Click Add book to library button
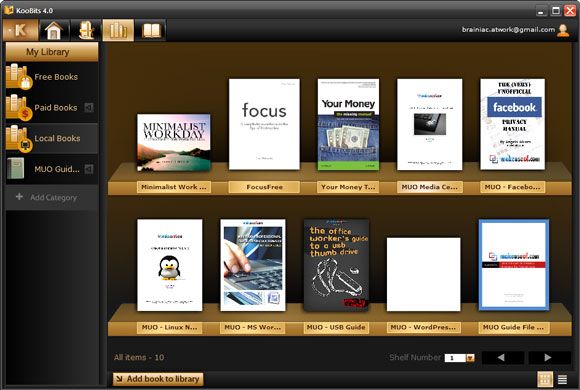The width and height of the screenshot is (580, 390). [158, 379]
